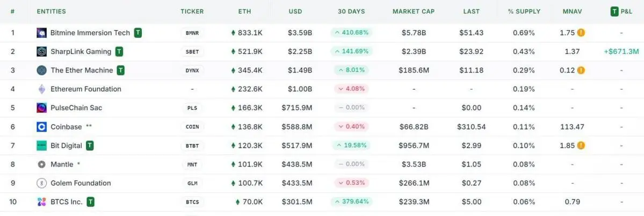Click the Bitmine Immersion Tech logo icon
Image resolution: width=644 pixels, height=216 pixels.
(41, 33)
